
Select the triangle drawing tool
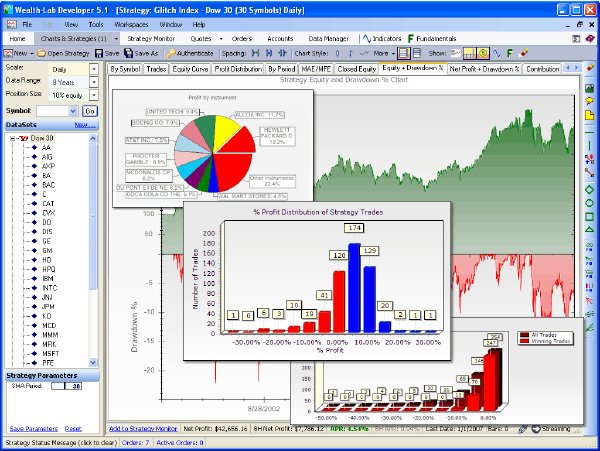pos(590,230)
